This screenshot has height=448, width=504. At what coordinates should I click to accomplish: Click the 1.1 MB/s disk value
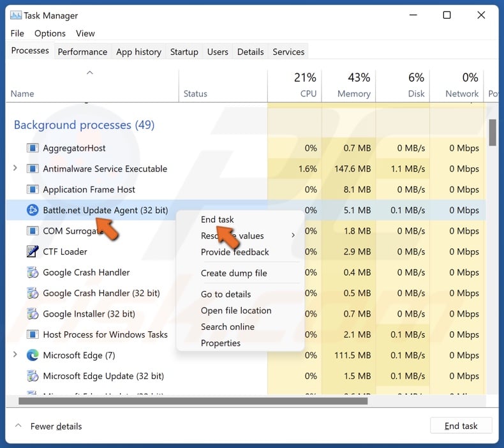pyautogui.click(x=408, y=169)
